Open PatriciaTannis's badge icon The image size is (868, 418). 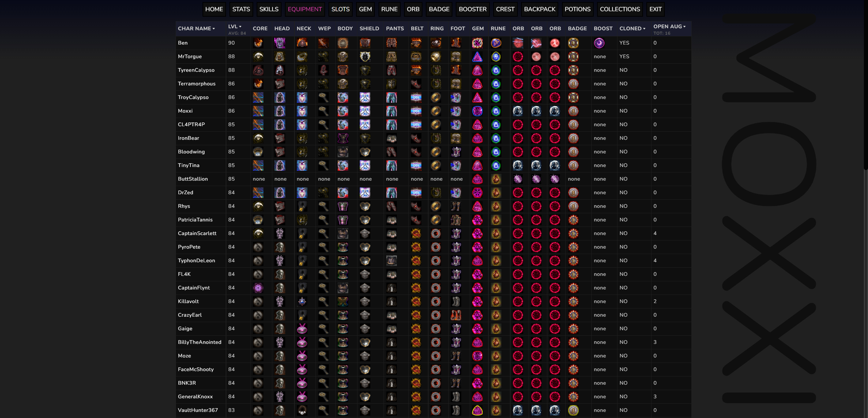tap(573, 220)
